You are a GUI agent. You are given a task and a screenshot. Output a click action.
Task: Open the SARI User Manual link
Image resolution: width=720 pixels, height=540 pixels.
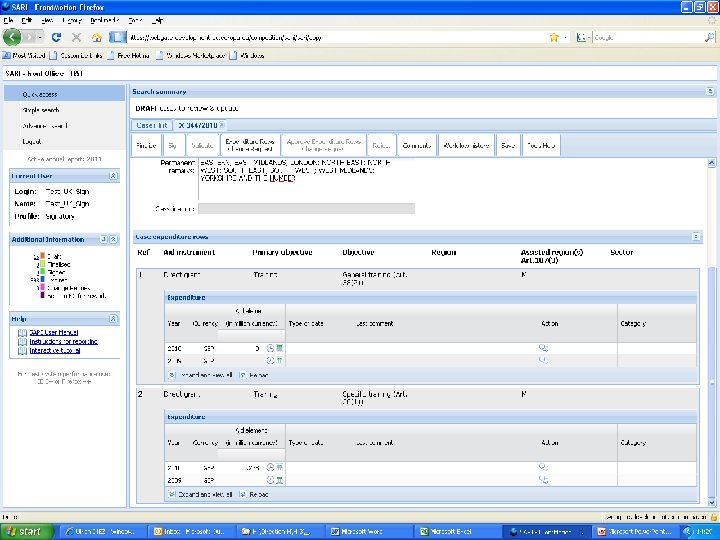54,332
